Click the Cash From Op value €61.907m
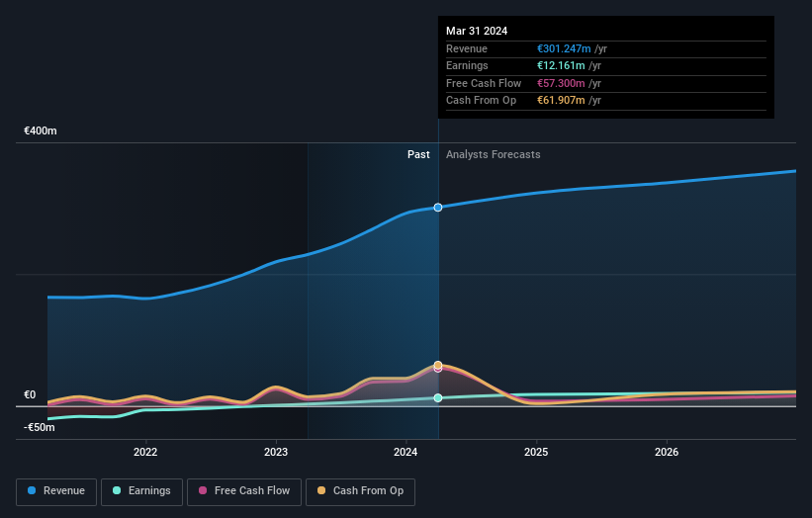The width and height of the screenshot is (812, 518). coord(561,101)
